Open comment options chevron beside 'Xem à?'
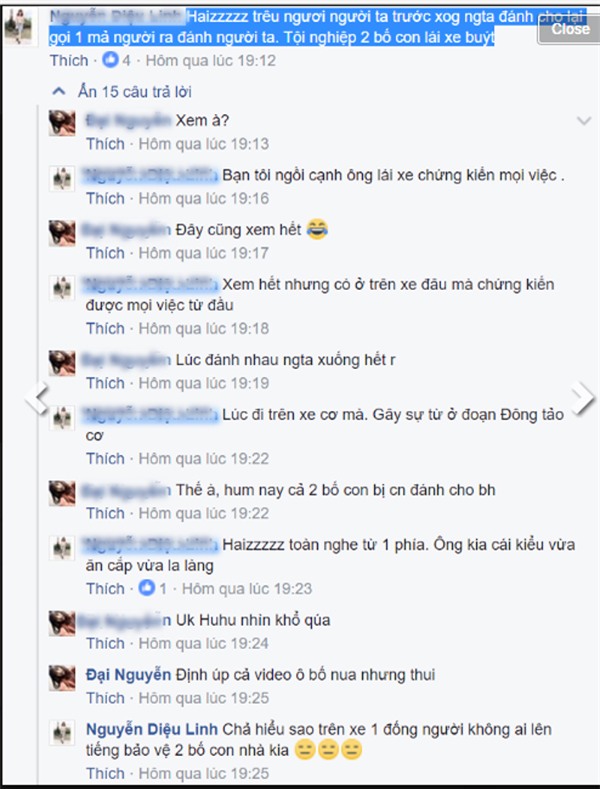The width and height of the screenshot is (600, 789). click(584, 120)
